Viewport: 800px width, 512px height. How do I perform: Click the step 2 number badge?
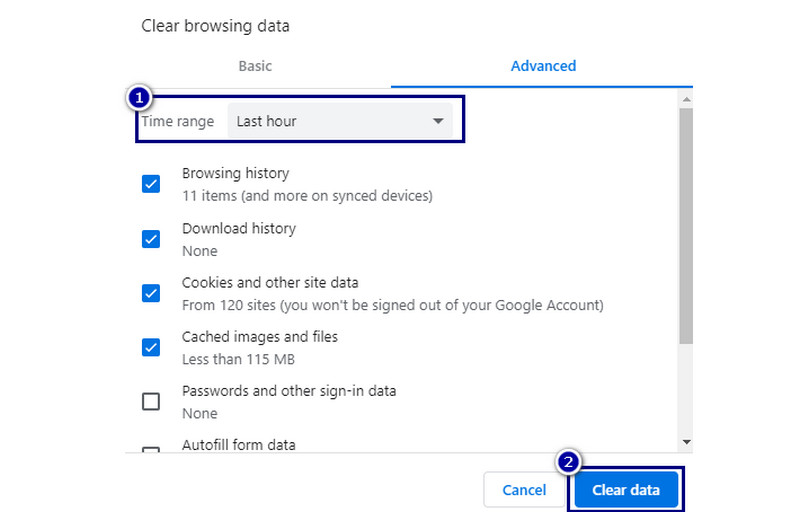click(x=568, y=462)
